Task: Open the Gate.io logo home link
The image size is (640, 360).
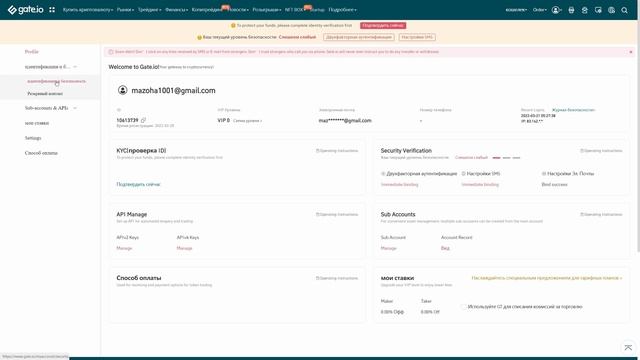Action: (26, 9)
